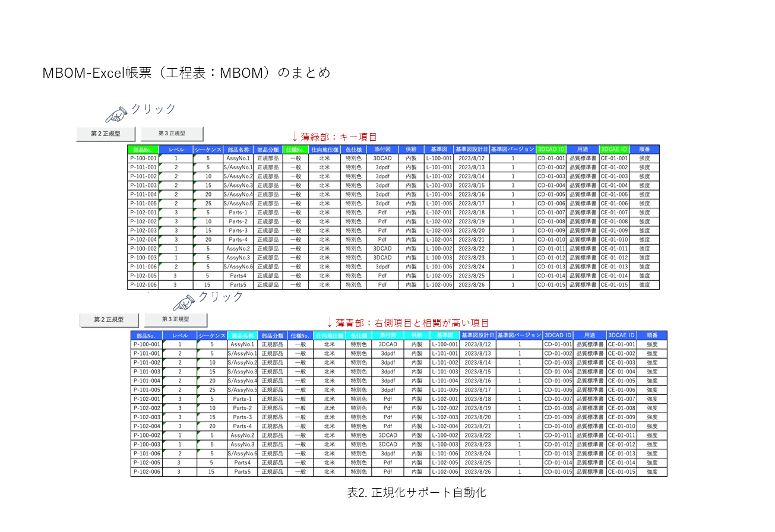Select cell P-100-003 in the lower table
775x532 pixels.
[147, 444]
